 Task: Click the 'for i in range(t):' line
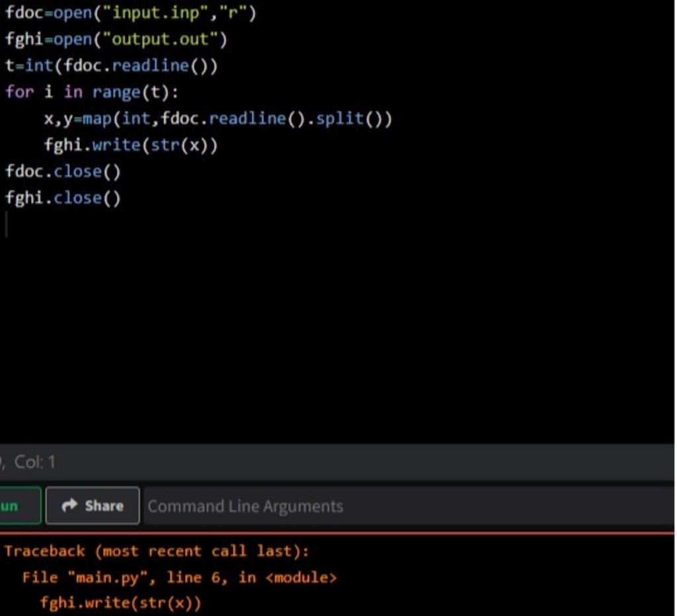(x=91, y=92)
